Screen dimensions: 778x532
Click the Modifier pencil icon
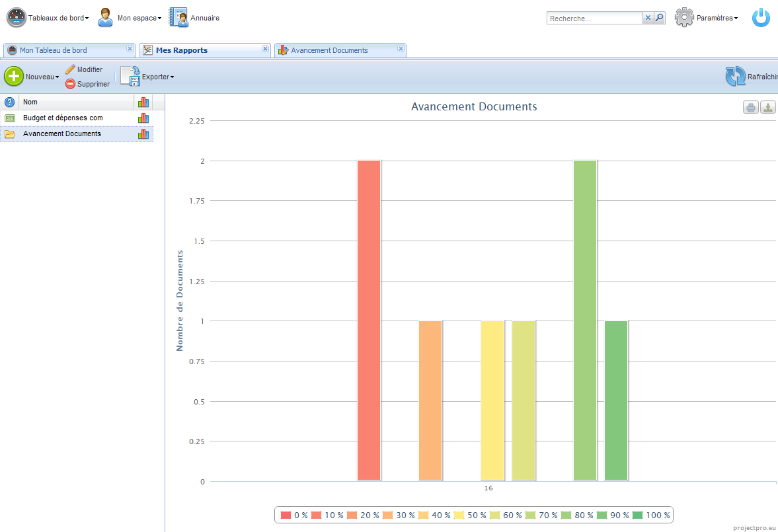click(70, 69)
